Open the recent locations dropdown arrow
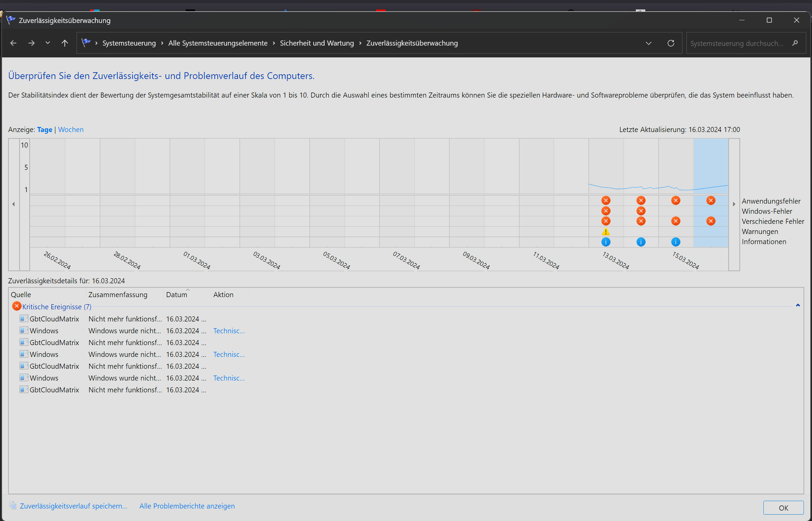 [48, 43]
